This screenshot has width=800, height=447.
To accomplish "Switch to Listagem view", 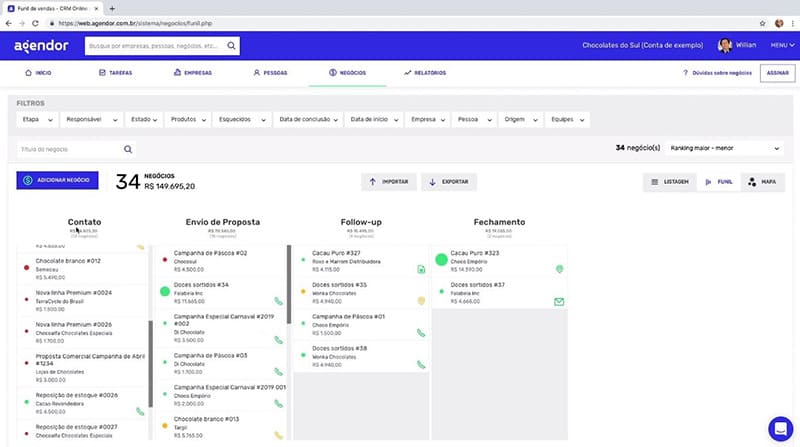I will point(669,182).
